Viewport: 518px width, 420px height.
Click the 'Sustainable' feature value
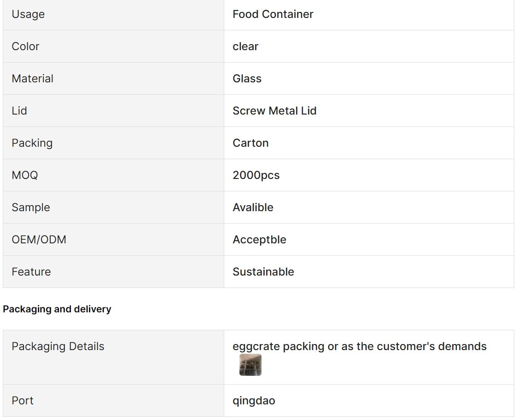[263, 272]
